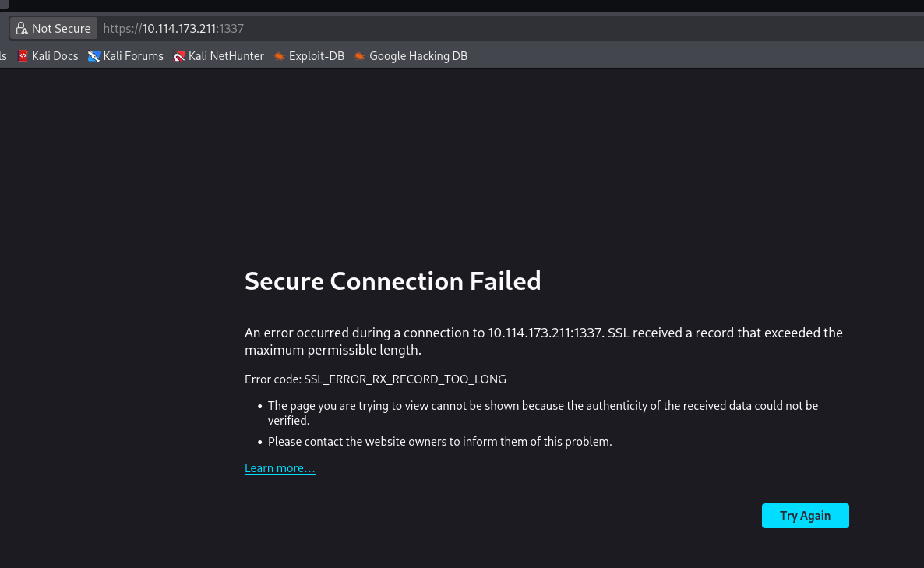Follow the Learn more link
Image resolution: width=924 pixels, height=568 pixels.
[280, 468]
